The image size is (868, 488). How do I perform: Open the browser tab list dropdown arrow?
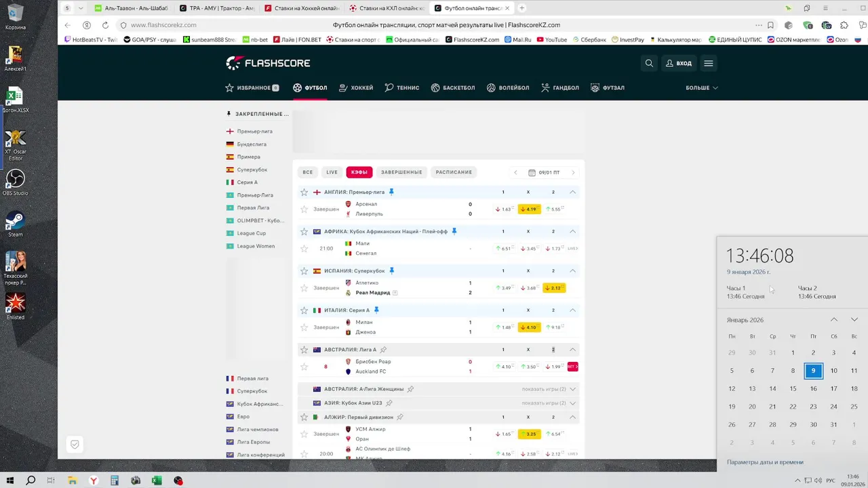81,8
